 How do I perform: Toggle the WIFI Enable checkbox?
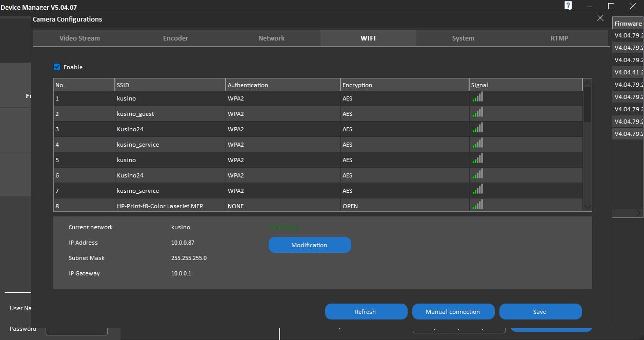click(x=57, y=67)
